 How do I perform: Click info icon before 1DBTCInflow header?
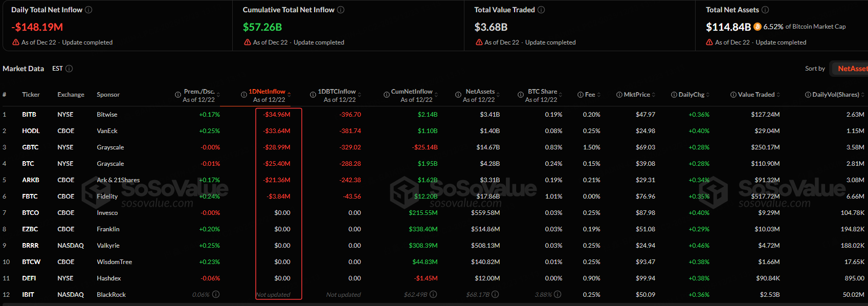tap(313, 95)
